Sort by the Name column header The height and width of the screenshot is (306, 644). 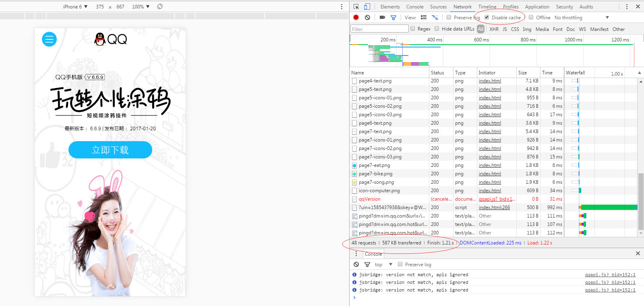tap(389, 73)
